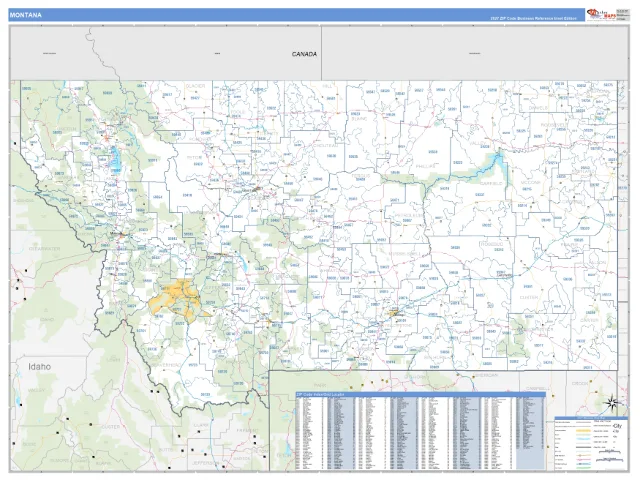The image size is (640, 480).
Task: Click the CLARK county label in Idaho
Action: pos(201,425)
